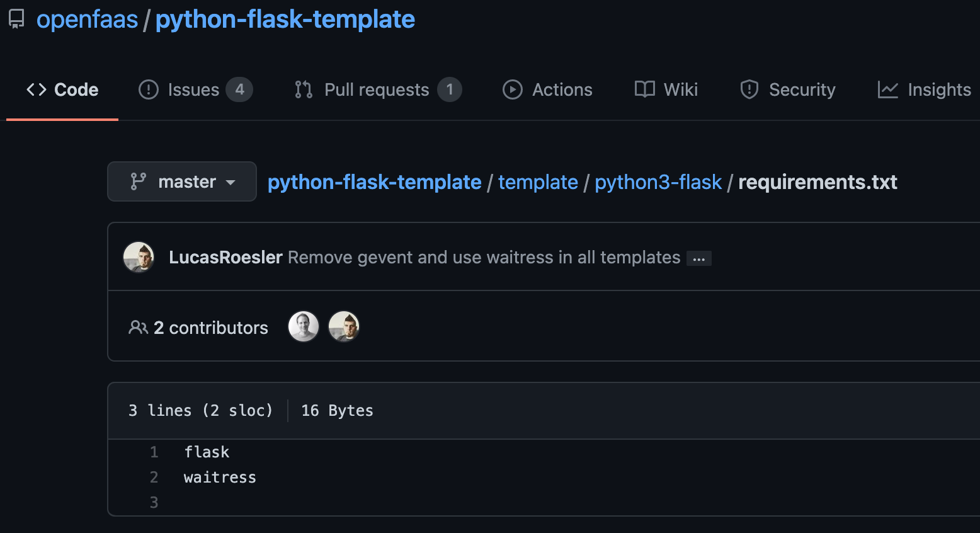The image size is (980, 533).
Task: Click the first contributor avatar thumbnail
Action: coord(304,327)
